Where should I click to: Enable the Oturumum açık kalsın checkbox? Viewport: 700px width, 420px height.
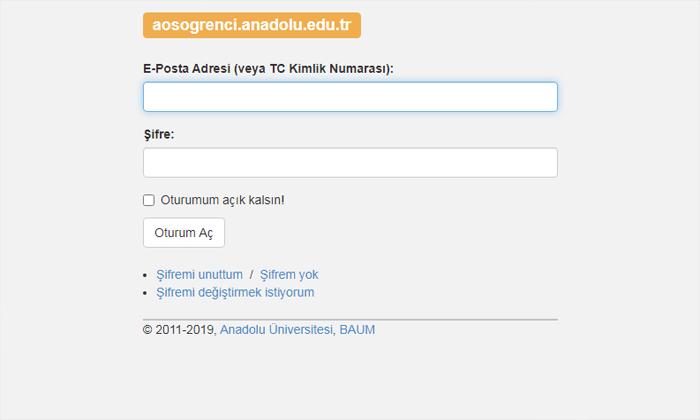tap(149, 200)
